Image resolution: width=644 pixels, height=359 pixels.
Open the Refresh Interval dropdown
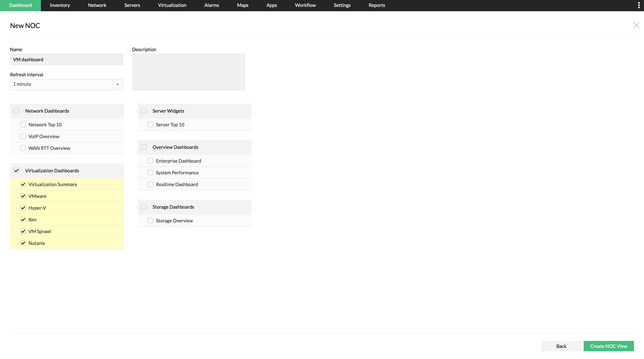click(x=117, y=85)
